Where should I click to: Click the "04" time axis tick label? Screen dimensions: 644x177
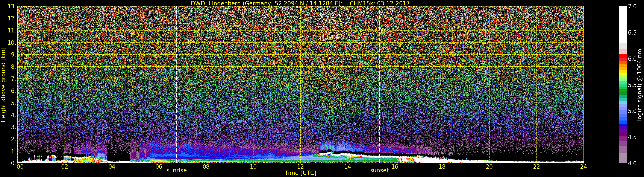point(112,167)
